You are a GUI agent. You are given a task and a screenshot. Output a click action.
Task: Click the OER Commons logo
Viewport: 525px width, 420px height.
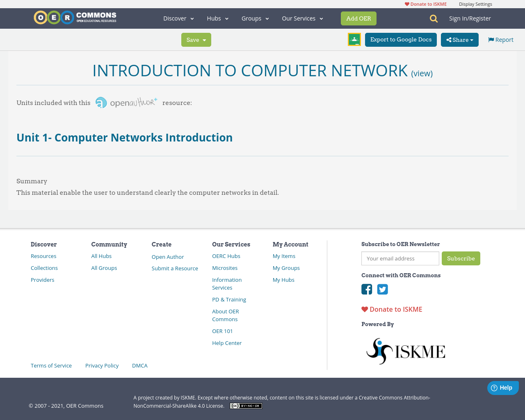tap(75, 17)
